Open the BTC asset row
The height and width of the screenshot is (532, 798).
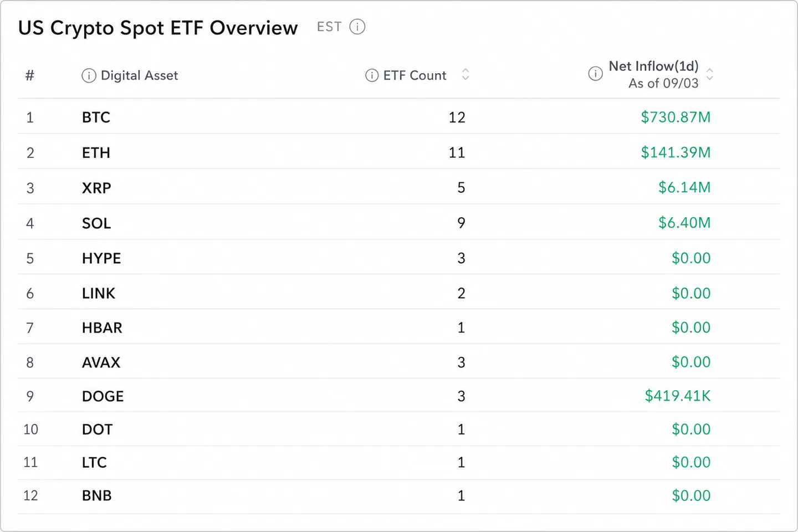(x=399, y=117)
